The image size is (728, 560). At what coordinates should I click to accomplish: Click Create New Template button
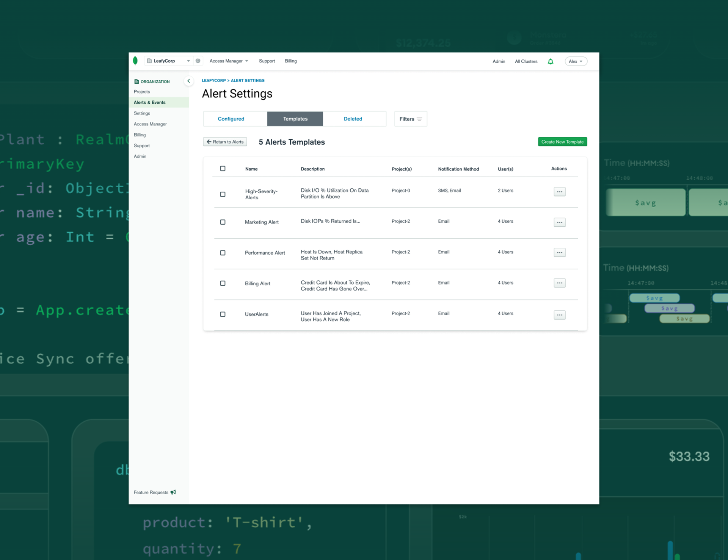[x=562, y=142]
